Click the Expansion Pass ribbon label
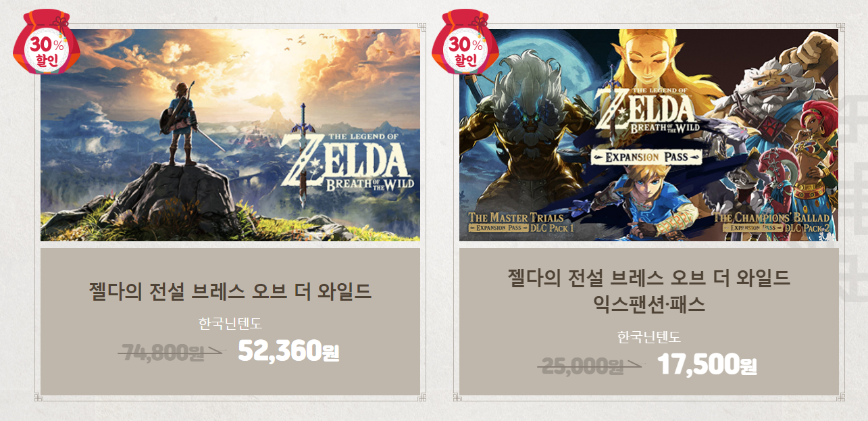Viewport: 868px width, 421px height. [648, 157]
